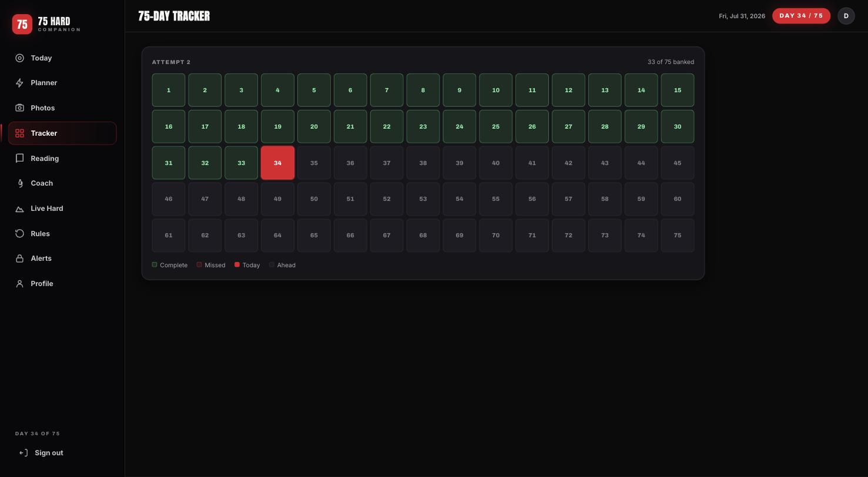This screenshot has height=477, width=868.
Task: Select completed day 23 tile
Action: click(x=423, y=126)
